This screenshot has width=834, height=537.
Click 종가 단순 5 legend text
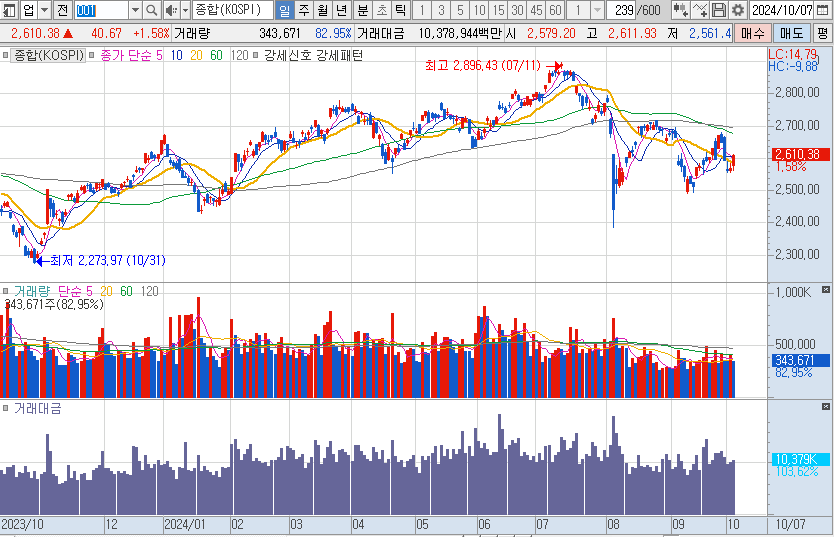tap(131, 55)
